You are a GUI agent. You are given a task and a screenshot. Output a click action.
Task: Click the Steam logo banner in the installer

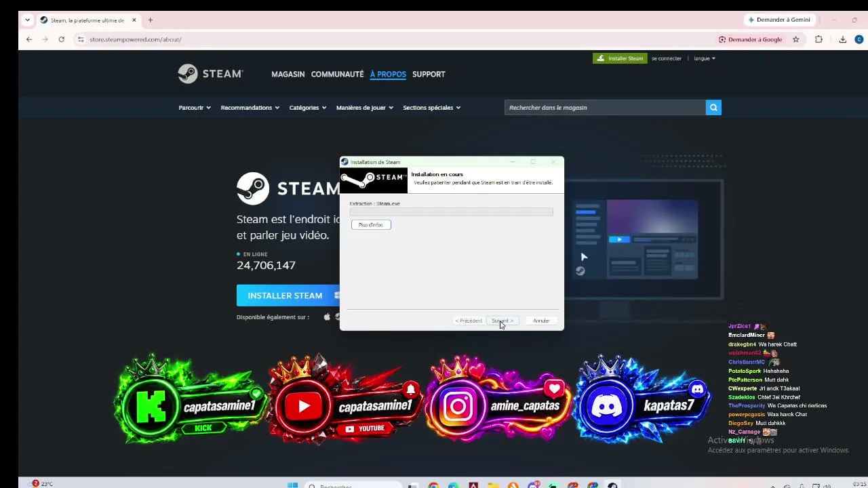[x=374, y=180]
